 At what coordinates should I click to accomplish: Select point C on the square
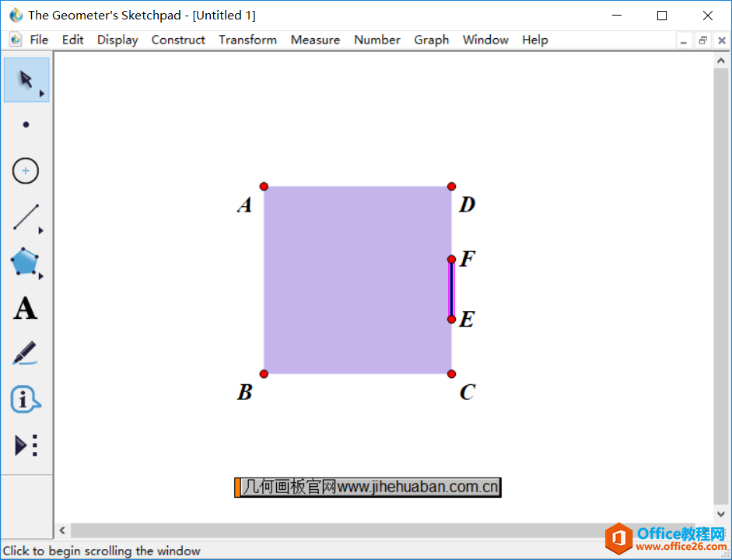(451, 374)
